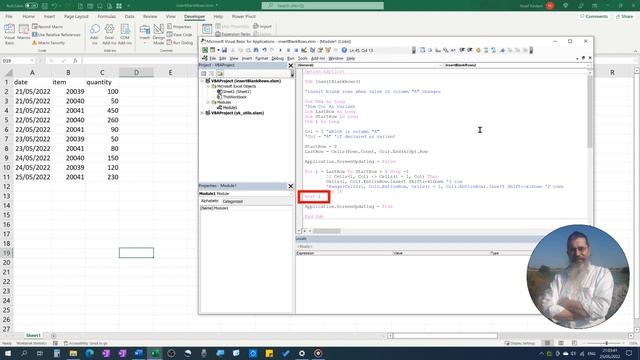Switch to Alphabetic properties tab
Viewport: 640px width, 360px height.
pyautogui.click(x=210, y=201)
